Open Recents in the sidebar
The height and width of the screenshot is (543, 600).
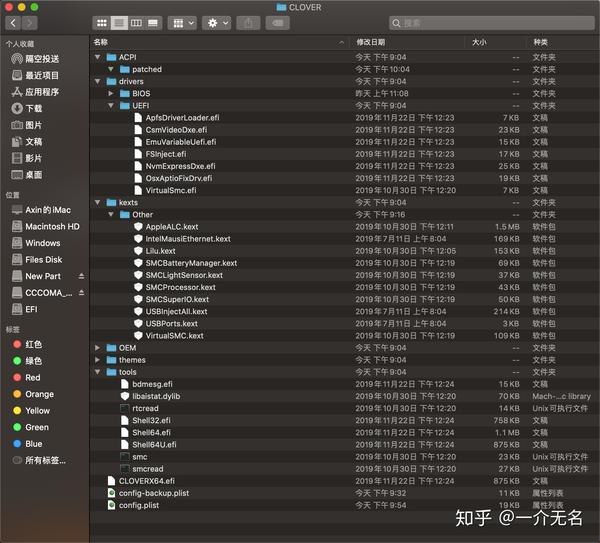pos(35,75)
